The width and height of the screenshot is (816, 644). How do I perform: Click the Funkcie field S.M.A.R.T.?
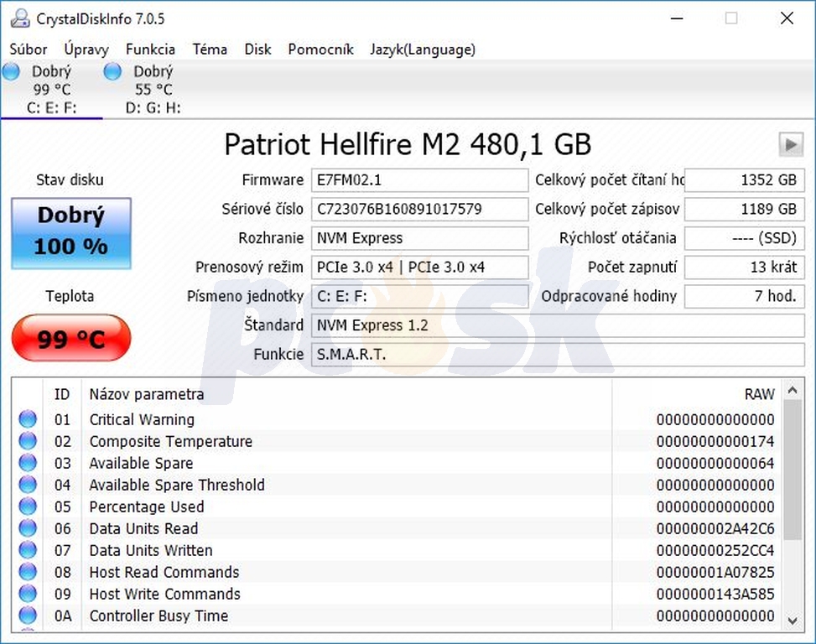558,355
